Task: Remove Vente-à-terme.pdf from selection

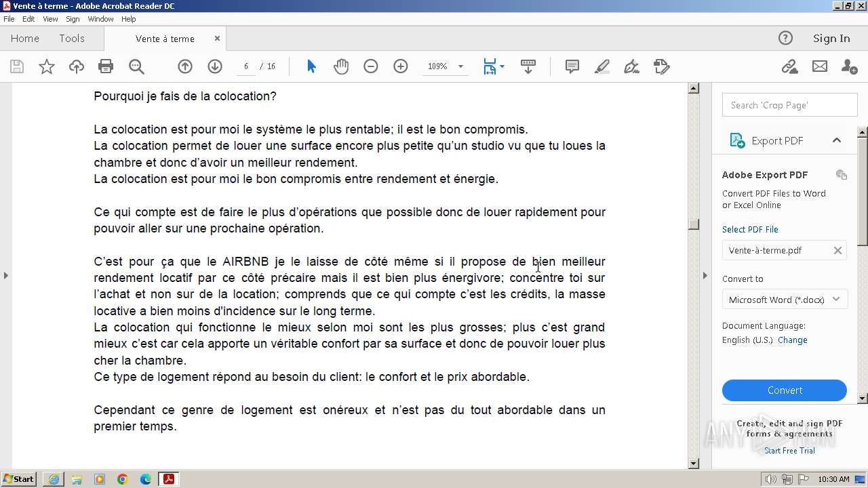Action: [x=837, y=250]
